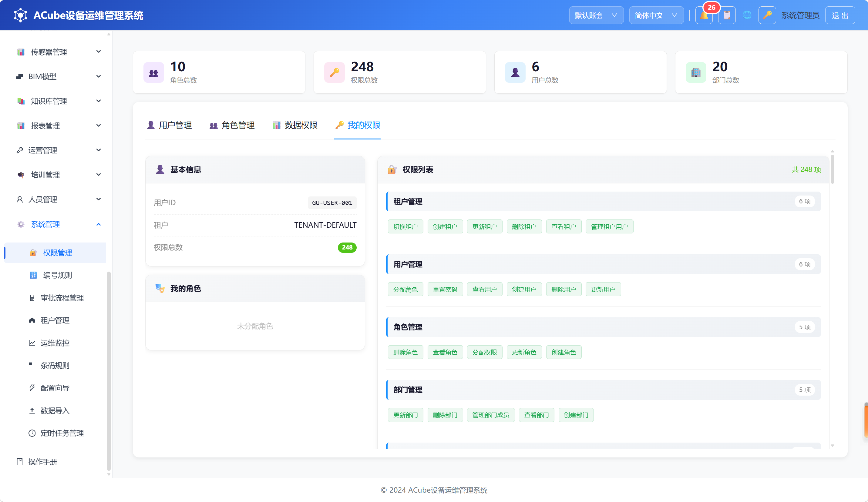Click the 切换租户 permission tag
The image size is (868, 502).
point(405,226)
